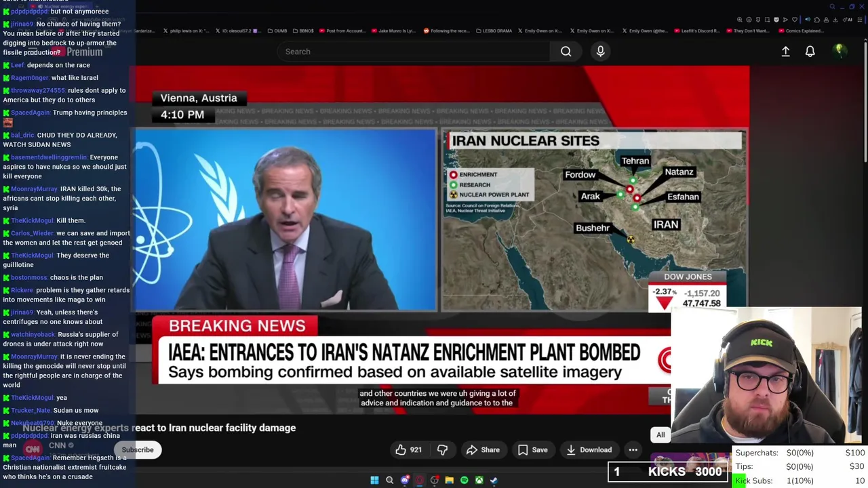Image resolution: width=868 pixels, height=488 pixels.
Task: Click chat username 'watchinyoback'
Action: coord(33,334)
